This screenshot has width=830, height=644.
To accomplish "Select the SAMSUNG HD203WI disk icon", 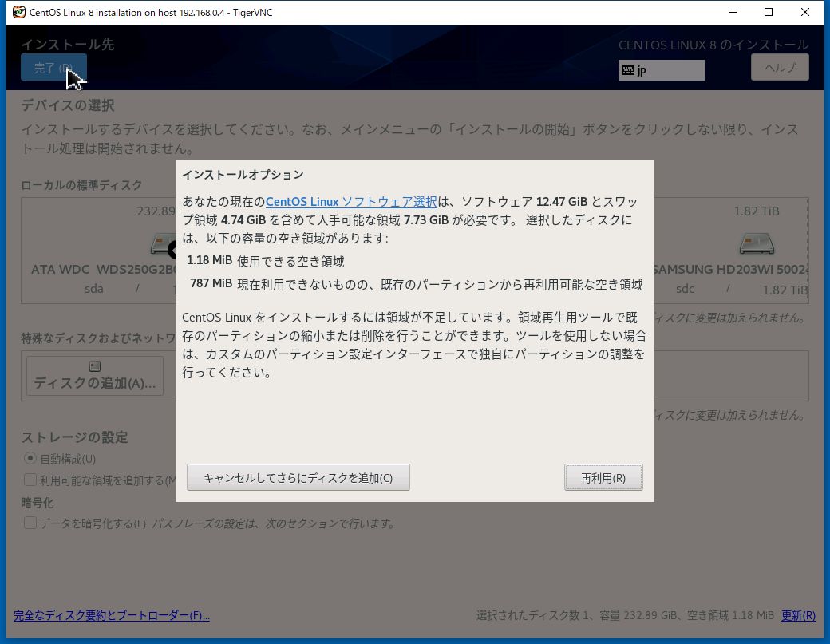I will tap(757, 243).
